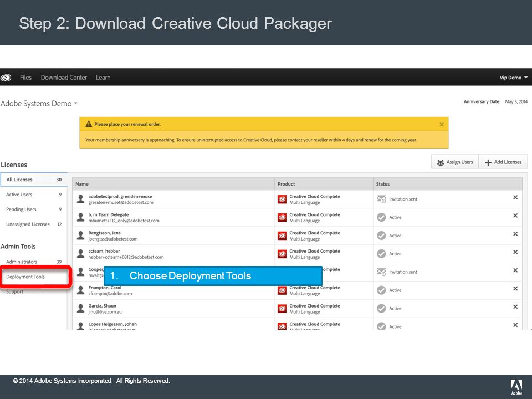The height and width of the screenshot is (399, 532).
Task: Click Creative Cloud product icon in ccteam row
Action: [282, 254]
